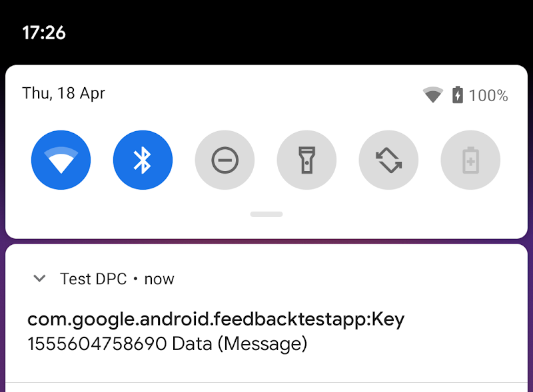The height and width of the screenshot is (392, 533).
Task: Tap the charging battery icon
Action: (x=457, y=95)
